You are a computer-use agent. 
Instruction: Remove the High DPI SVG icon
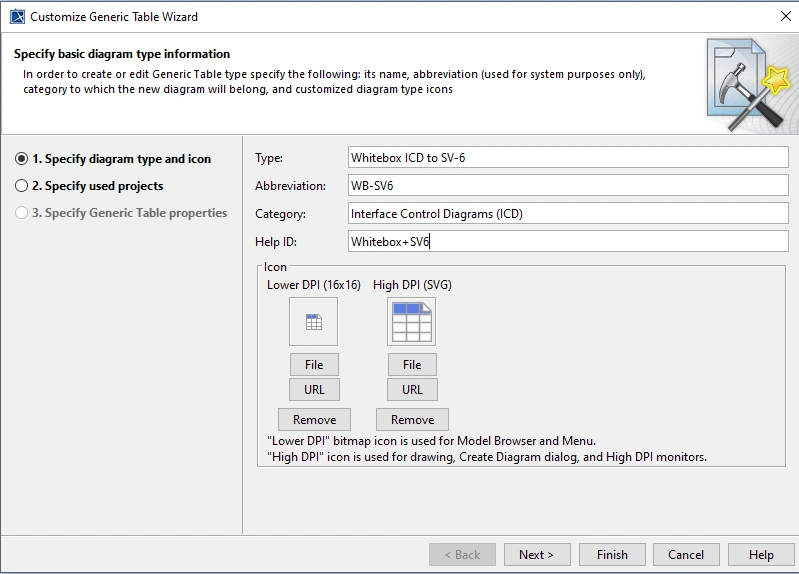coord(412,420)
